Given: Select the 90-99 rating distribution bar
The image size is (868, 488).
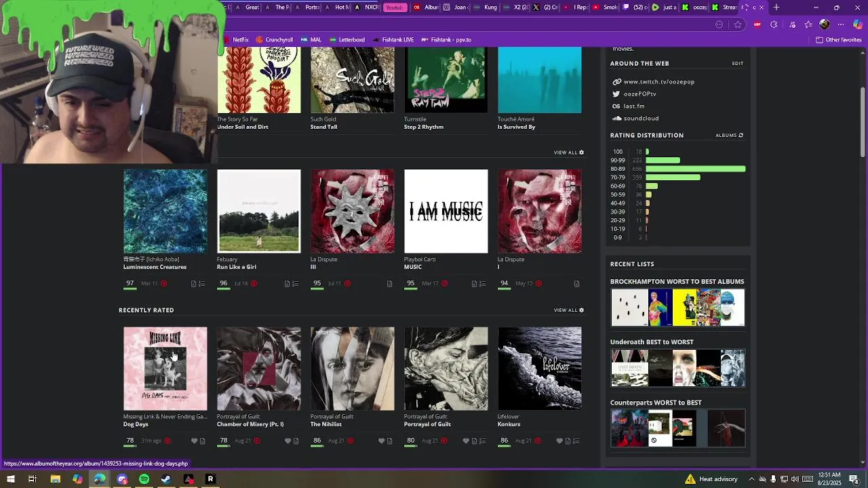Looking at the screenshot, I should pyautogui.click(x=663, y=161).
